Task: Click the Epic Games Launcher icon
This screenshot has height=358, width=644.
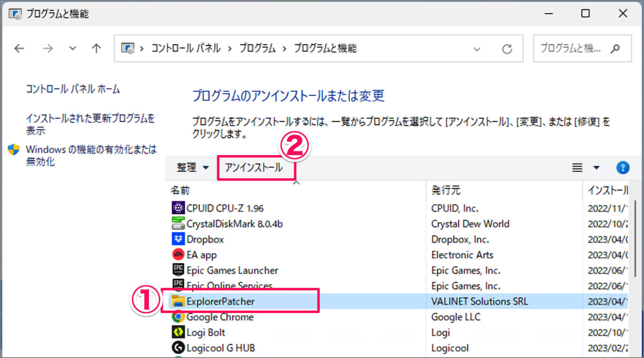Action: click(x=178, y=270)
